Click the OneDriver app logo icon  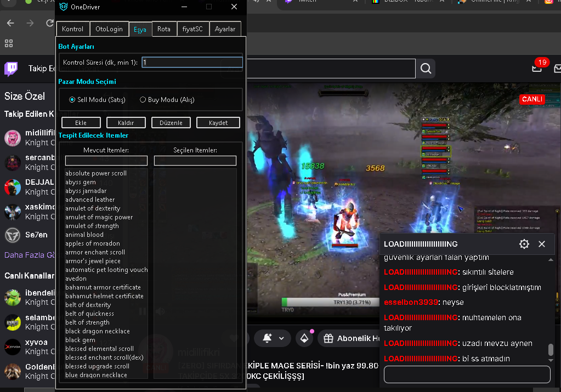tap(64, 7)
